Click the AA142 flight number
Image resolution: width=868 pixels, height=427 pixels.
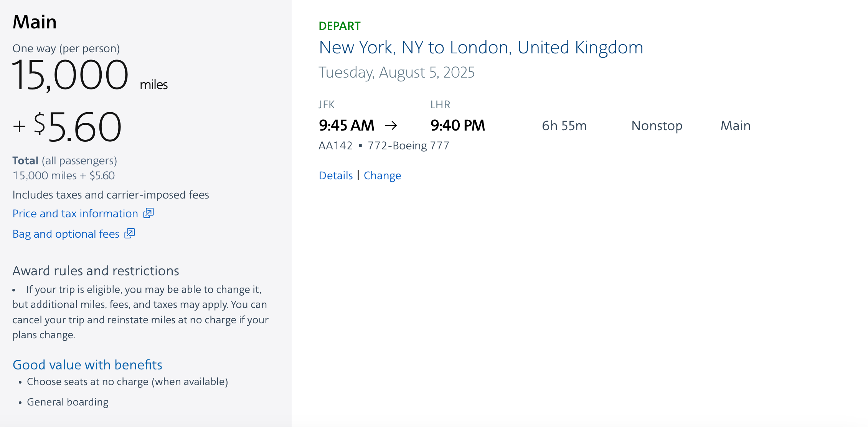pos(335,146)
